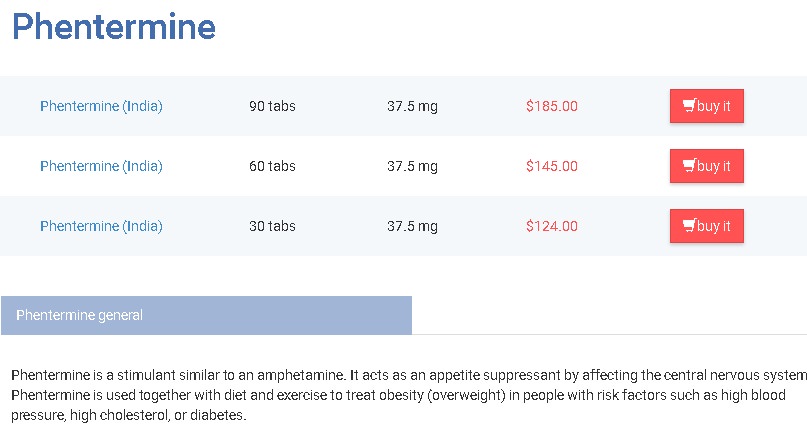Buy the 30 tabs Phentermine package
Viewport: 807px width, 429px height.
click(x=707, y=226)
